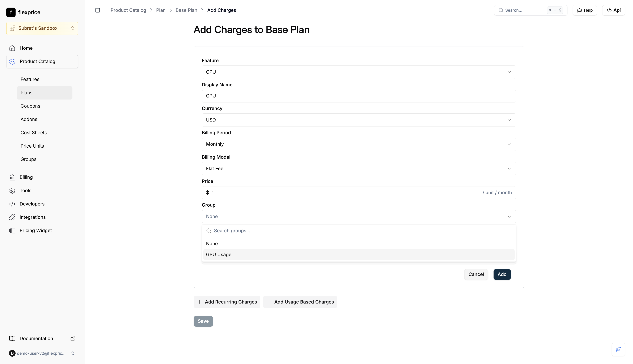The height and width of the screenshot is (364, 633).
Task: Navigate to Base Plan via the breadcrumb
Action: pyautogui.click(x=186, y=10)
